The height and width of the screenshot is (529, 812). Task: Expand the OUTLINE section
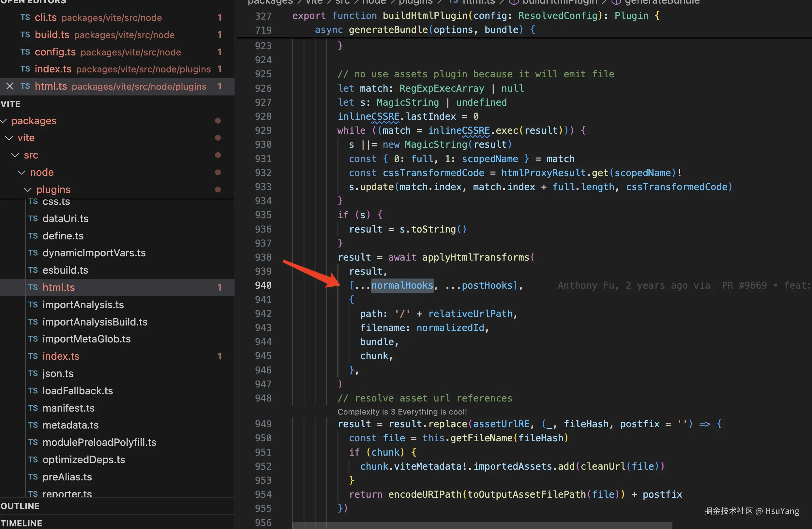click(20, 506)
